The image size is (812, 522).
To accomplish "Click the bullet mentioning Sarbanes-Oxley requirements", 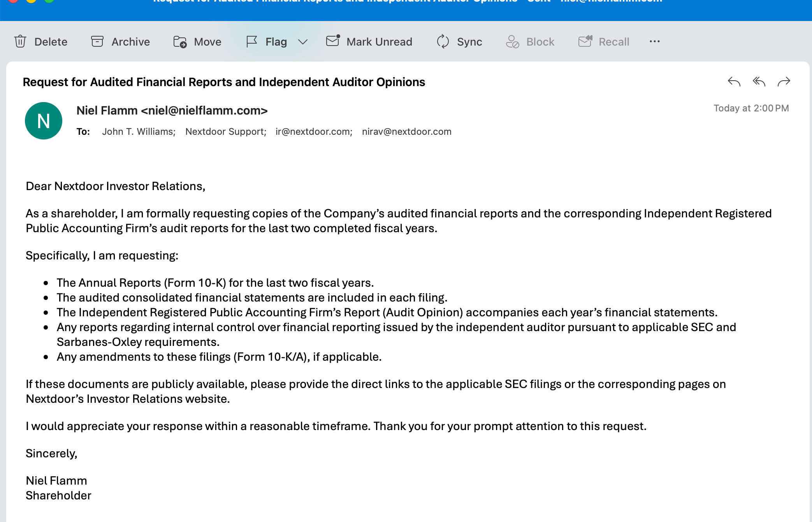I will [x=396, y=335].
